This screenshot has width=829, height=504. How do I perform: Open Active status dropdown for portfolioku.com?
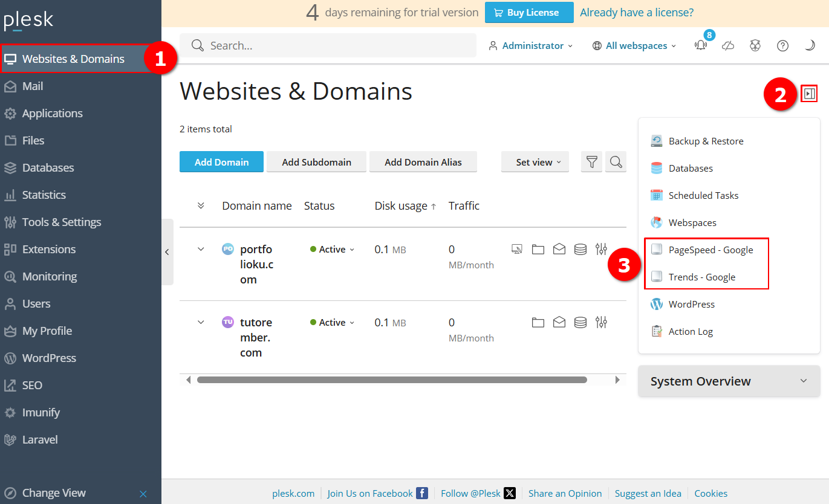pyautogui.click(x=333, y=249)
